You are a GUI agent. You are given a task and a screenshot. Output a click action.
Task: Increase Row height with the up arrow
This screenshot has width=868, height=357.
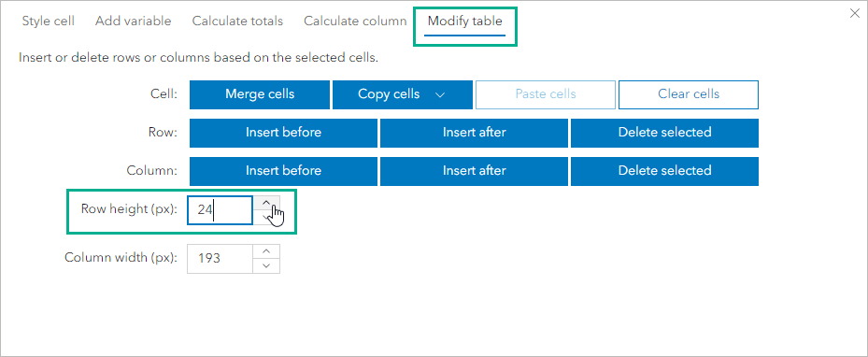266,203
